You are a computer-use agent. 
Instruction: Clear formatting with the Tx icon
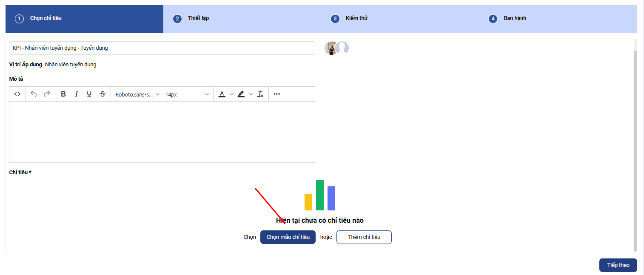click(260, 94)
